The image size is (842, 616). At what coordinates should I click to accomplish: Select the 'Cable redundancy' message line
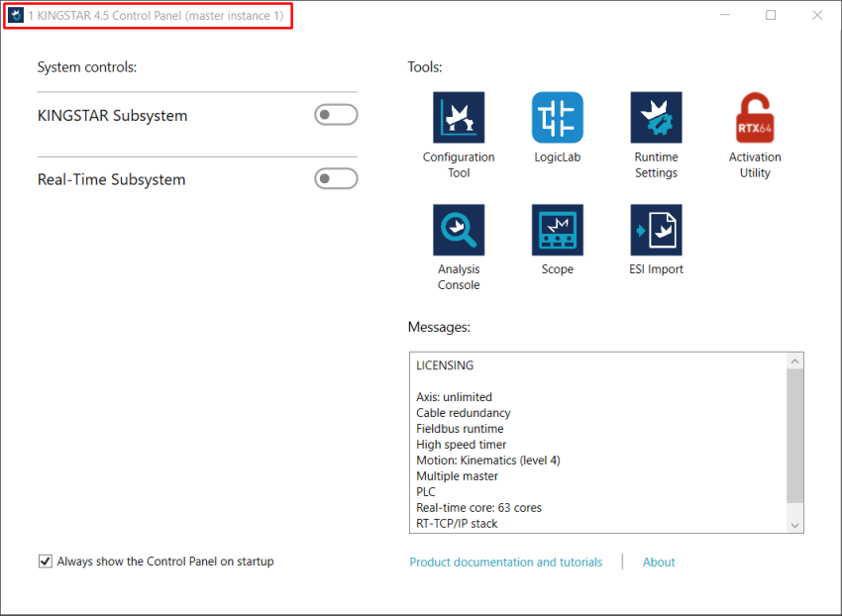(x=463, y=412)
